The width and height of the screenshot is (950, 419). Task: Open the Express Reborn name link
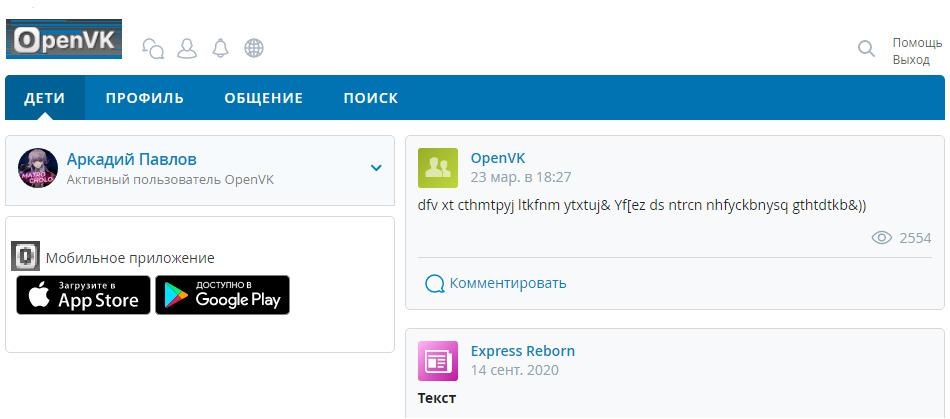(x=523, y=351)
